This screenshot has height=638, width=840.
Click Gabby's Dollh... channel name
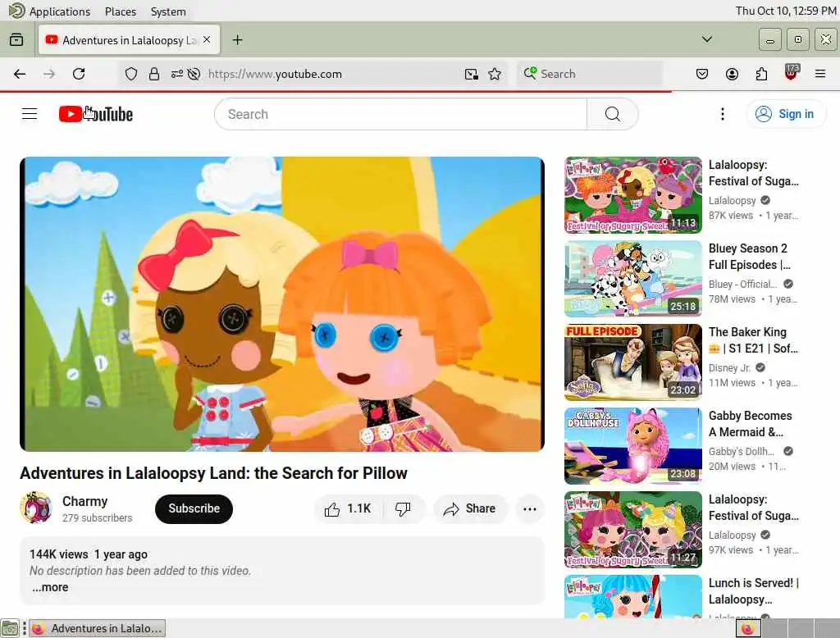(x=742, y=452)
